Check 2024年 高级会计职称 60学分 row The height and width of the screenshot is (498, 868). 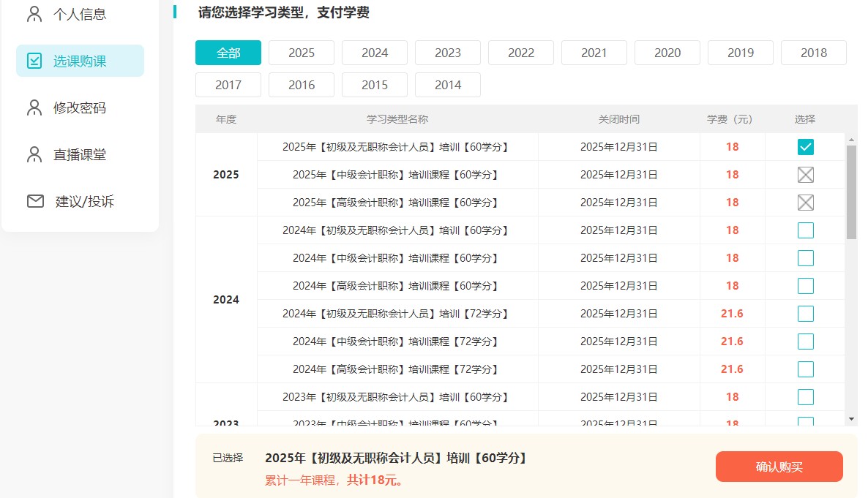point(806,285)
